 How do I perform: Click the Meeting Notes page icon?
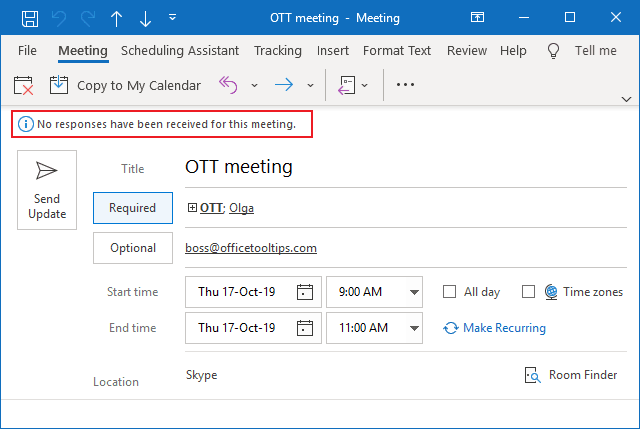tap(346, 85)
